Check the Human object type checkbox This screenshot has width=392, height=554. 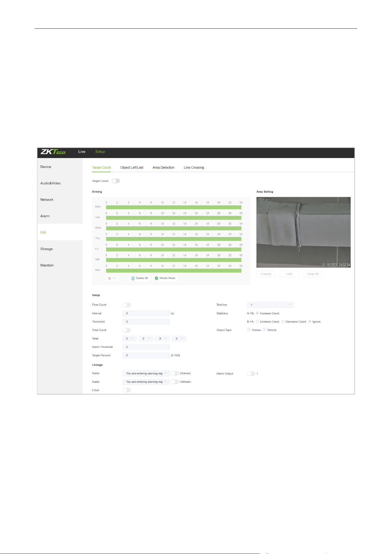pyautogui.click(x=249, y=330)
